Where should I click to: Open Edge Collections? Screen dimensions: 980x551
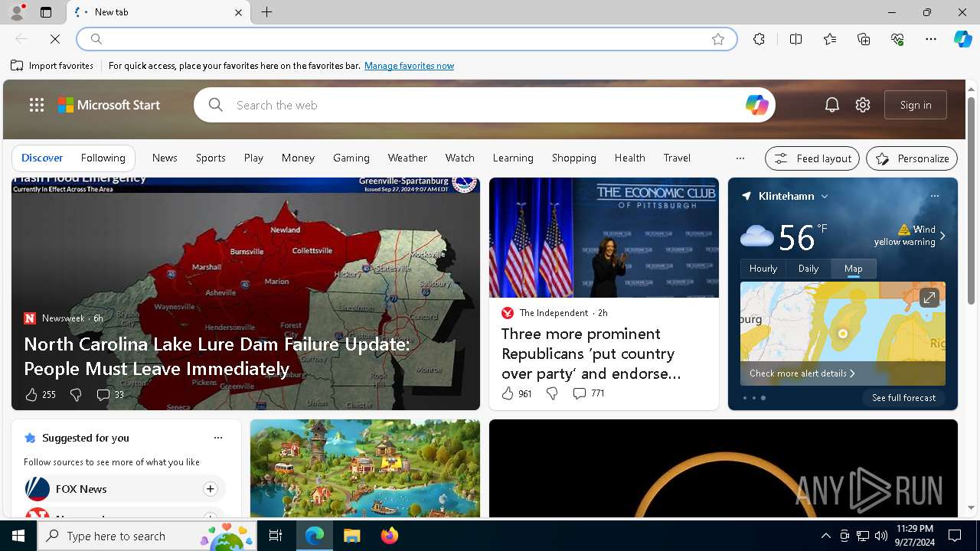[x=864, y=39]
